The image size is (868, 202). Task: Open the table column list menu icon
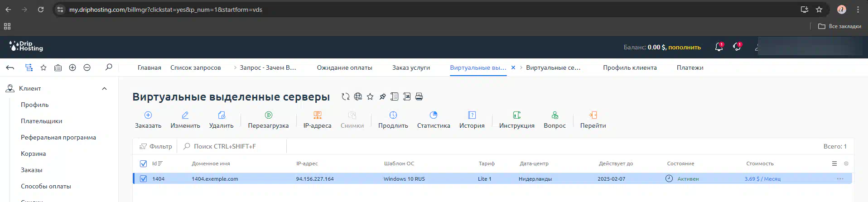pyautogui.click(x=834, y=164)
